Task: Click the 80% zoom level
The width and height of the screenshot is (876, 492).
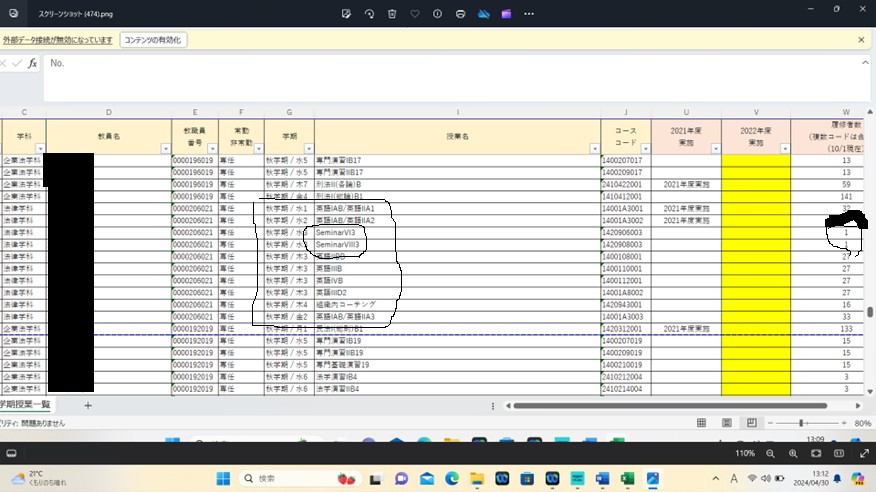Action: click(862, 423)
